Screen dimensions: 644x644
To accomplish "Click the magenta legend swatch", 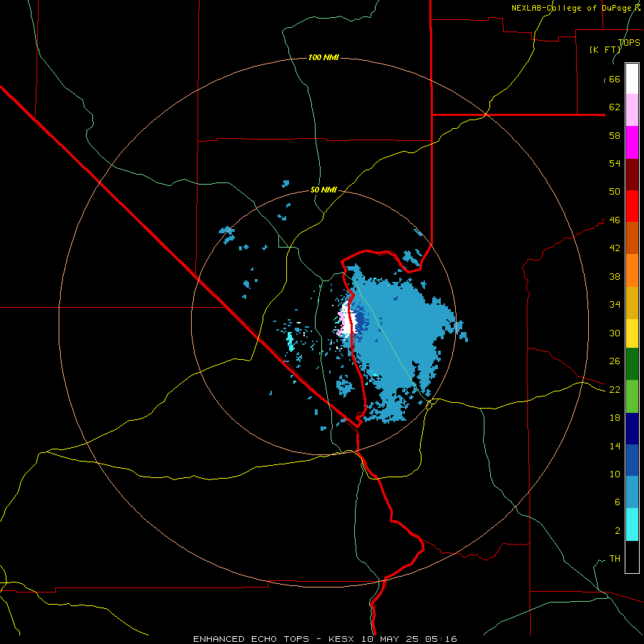I will coord(632,142).
